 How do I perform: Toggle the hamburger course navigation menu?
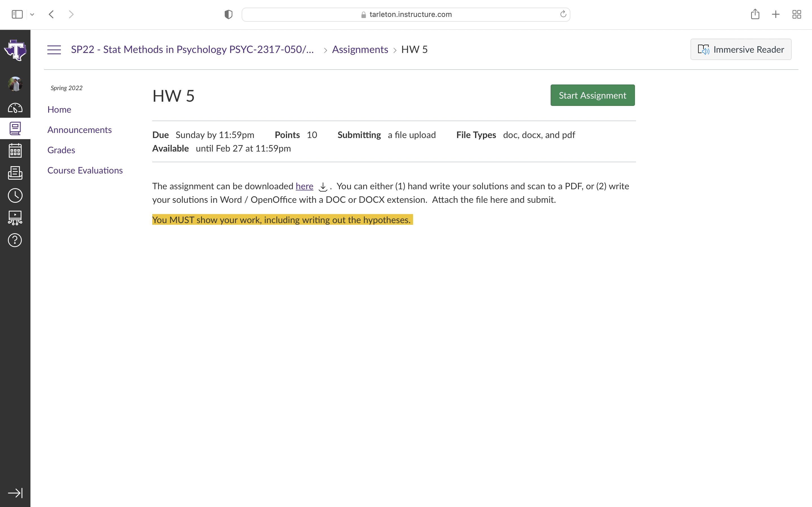54,50
